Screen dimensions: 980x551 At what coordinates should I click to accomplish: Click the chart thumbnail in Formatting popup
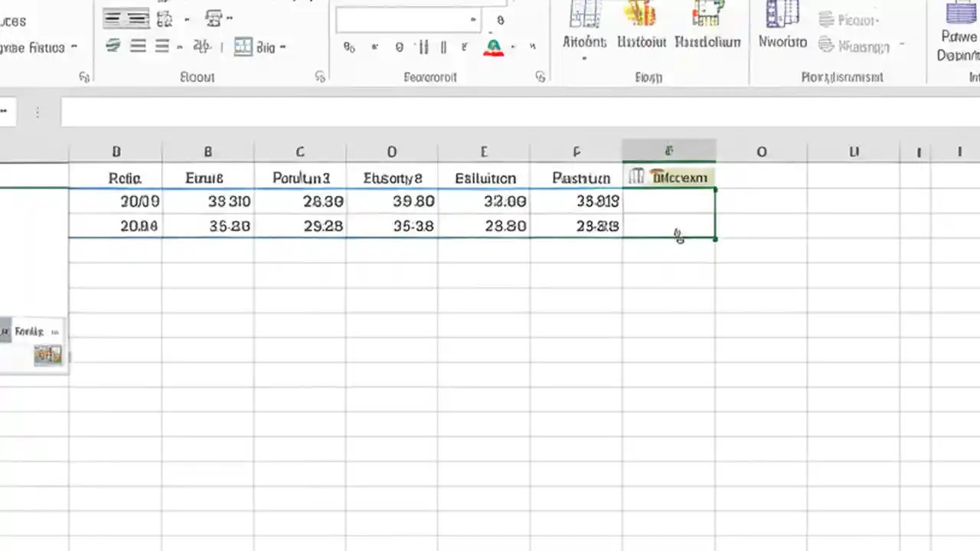point(47,354)
